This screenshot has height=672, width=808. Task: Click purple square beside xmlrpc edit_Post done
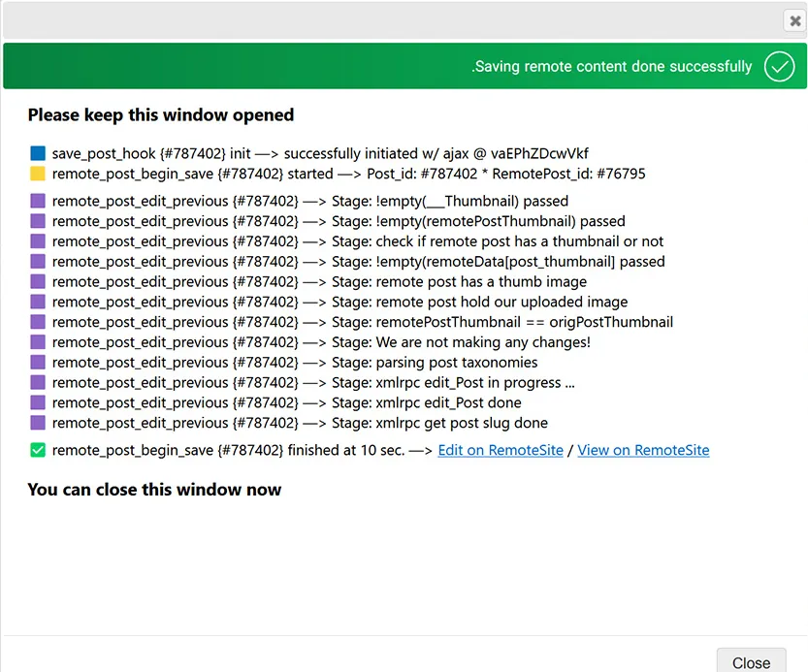click(x=38, y=402)
